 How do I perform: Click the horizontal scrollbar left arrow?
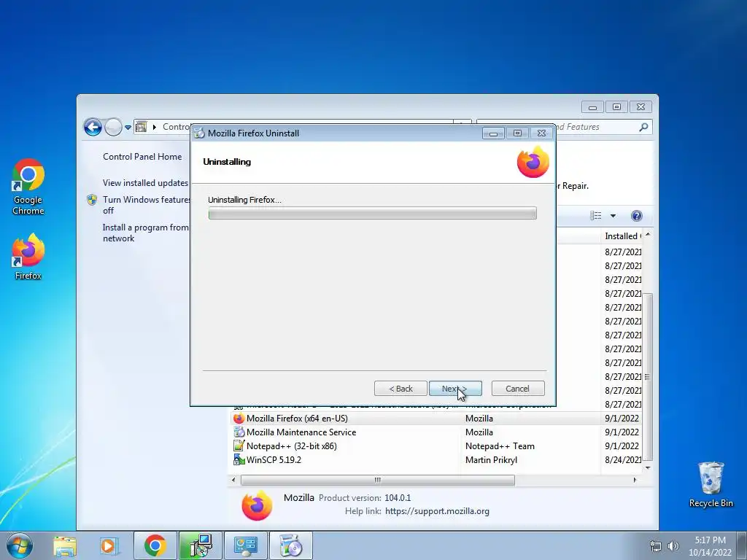(x=233, y=480)
